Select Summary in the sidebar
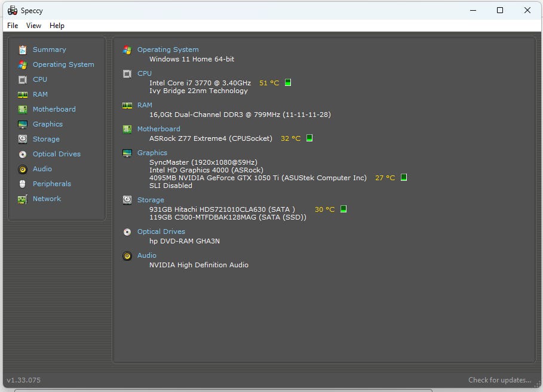 click(x=50, y=50)
